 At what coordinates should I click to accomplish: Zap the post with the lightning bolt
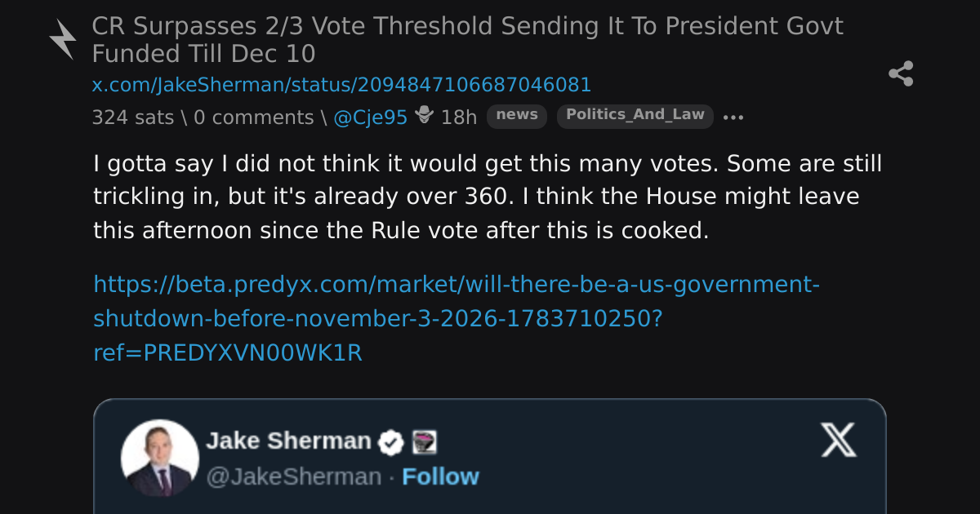pyautogui.click(x=62, y=39)
